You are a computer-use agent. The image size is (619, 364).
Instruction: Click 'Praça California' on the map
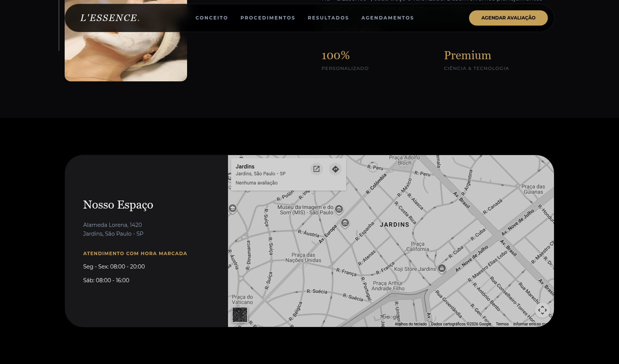(418, 247)
